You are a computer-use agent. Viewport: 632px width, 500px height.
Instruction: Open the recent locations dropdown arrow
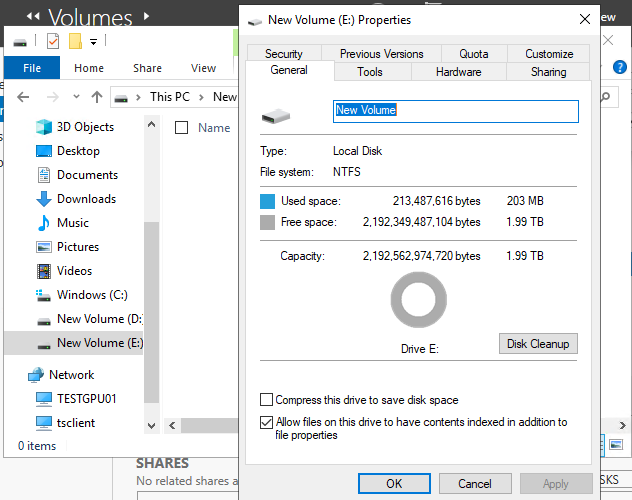(x=76, y=97)
